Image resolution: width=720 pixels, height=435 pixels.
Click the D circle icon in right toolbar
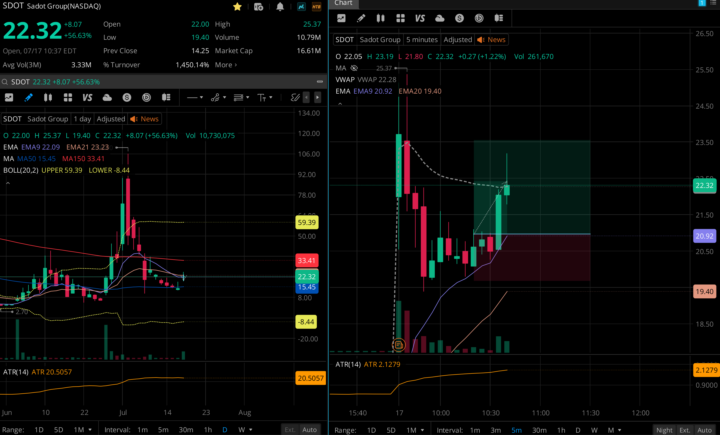pyautogui.click(x=479, y=18)
